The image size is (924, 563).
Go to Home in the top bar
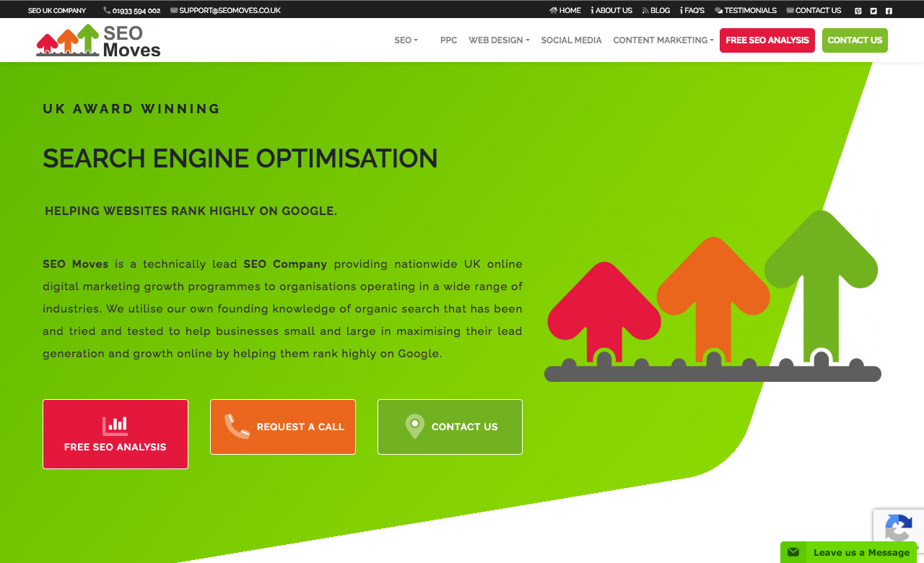pos(565,11)
